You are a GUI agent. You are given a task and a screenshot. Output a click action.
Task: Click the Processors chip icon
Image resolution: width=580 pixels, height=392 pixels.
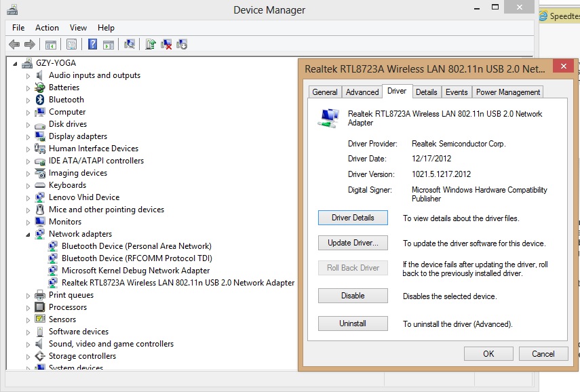pyautogui.click(x=40, y=307)
